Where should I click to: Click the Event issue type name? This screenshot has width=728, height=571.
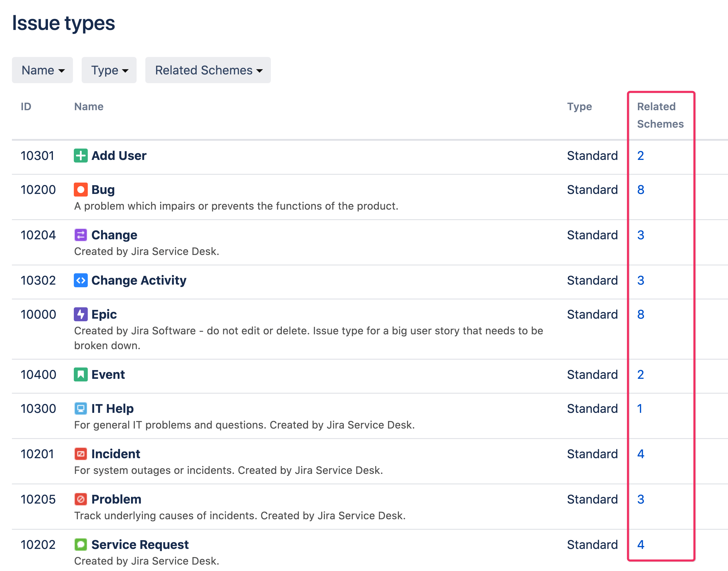(108, 375)
